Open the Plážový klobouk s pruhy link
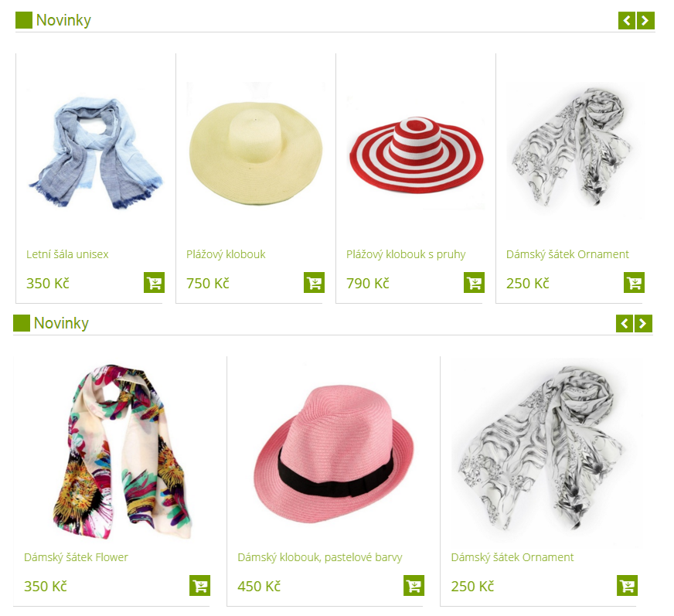Screen dimensions: 674x616 406,254
